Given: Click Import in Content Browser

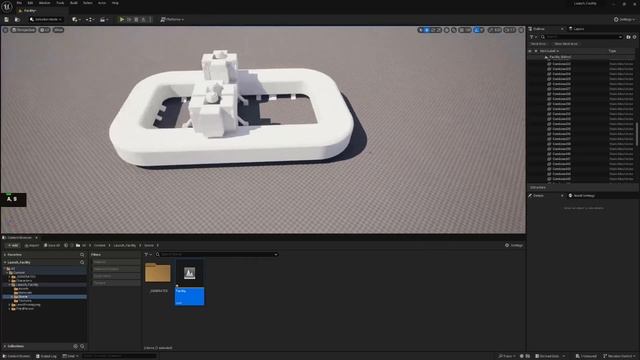Looking at the screenshot, I should point(31,246).
